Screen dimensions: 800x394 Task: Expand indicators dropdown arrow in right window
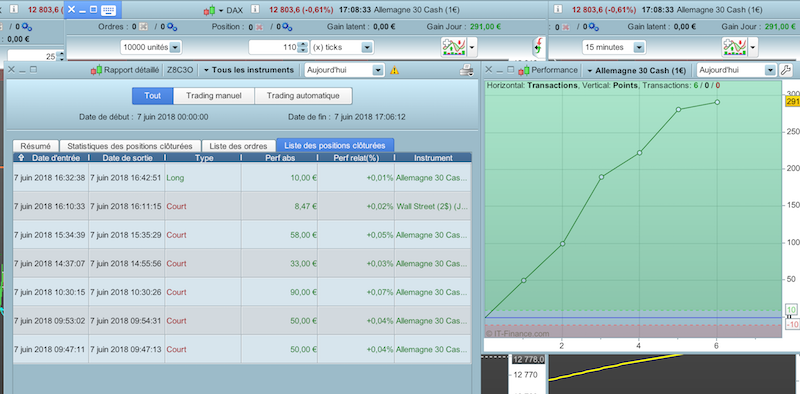[x=753, y=47]
